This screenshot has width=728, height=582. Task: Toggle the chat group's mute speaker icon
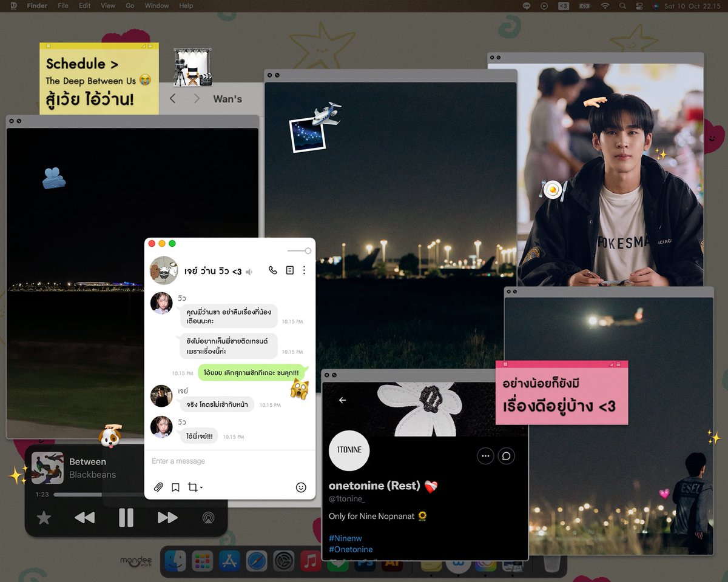click(249, 272)
